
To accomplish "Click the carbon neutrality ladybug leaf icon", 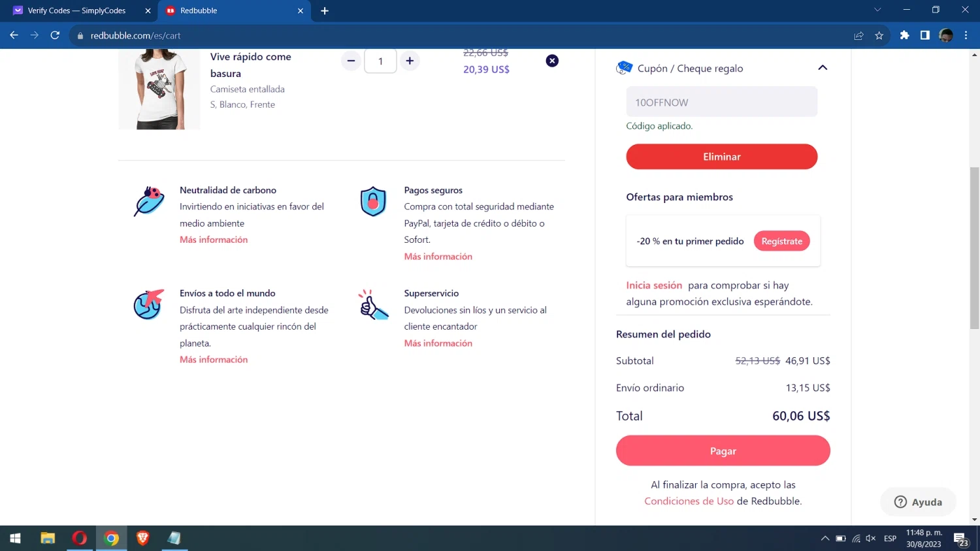I will [149, 201].
